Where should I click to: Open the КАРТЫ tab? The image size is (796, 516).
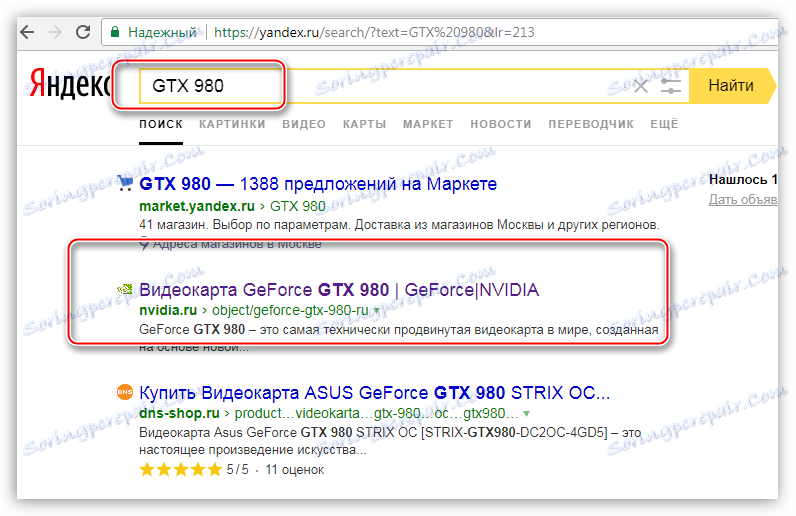(x=364, y=124)
